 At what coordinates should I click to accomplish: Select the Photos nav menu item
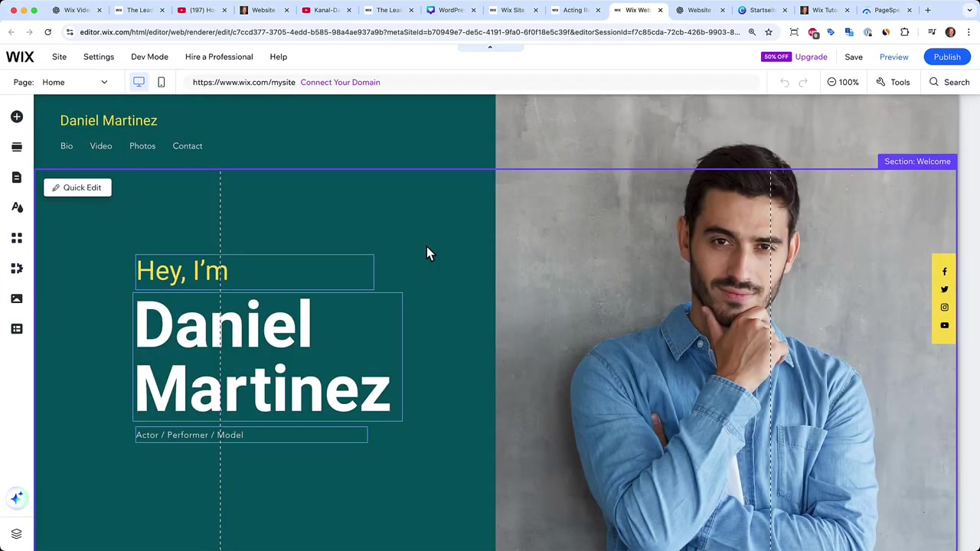pyautogui.click(x=142, y=146)
